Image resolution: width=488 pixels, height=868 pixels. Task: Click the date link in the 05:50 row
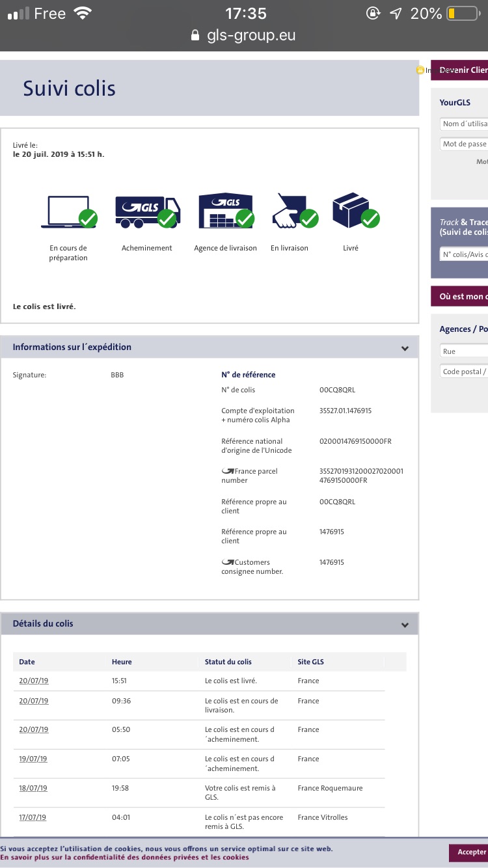(x=33, y=729)
